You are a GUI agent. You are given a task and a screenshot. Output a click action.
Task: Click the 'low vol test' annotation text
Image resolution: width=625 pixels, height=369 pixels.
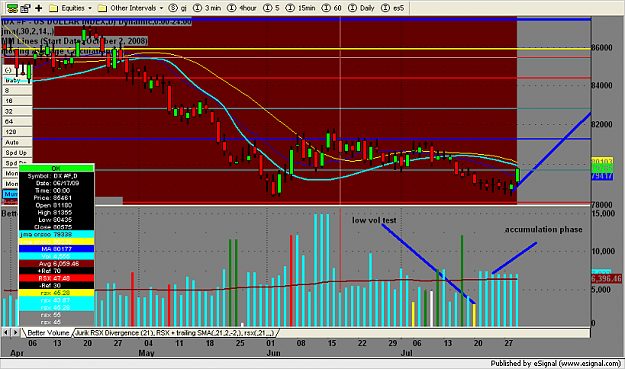click(374, 220)
